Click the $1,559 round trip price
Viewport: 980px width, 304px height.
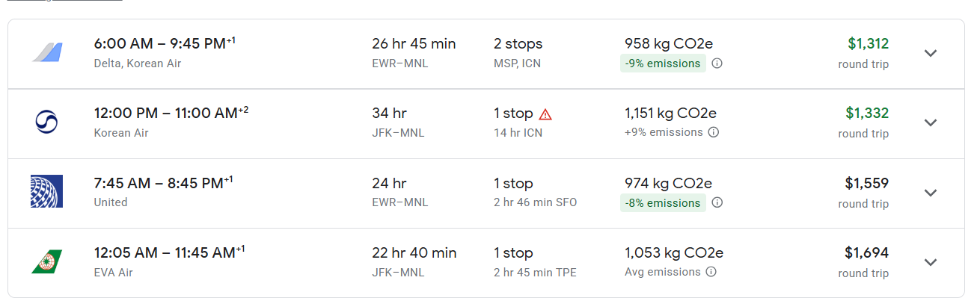(x=866, y=183)
